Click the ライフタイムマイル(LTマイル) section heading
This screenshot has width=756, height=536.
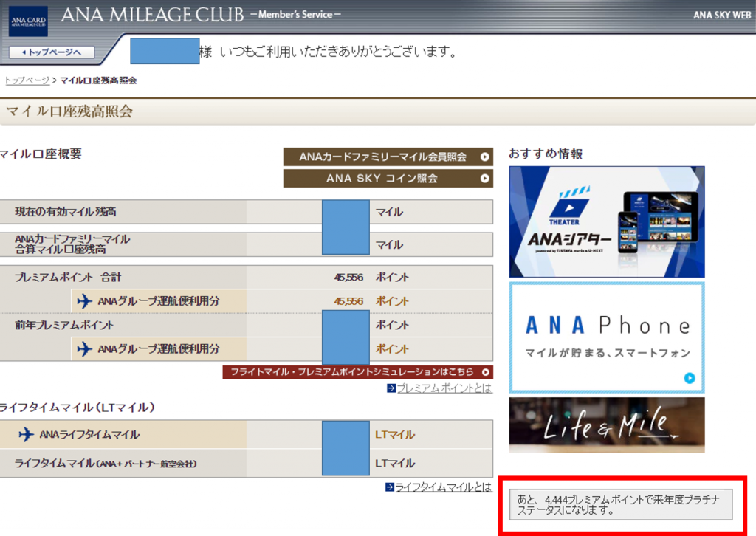click(x=77, y=408)
